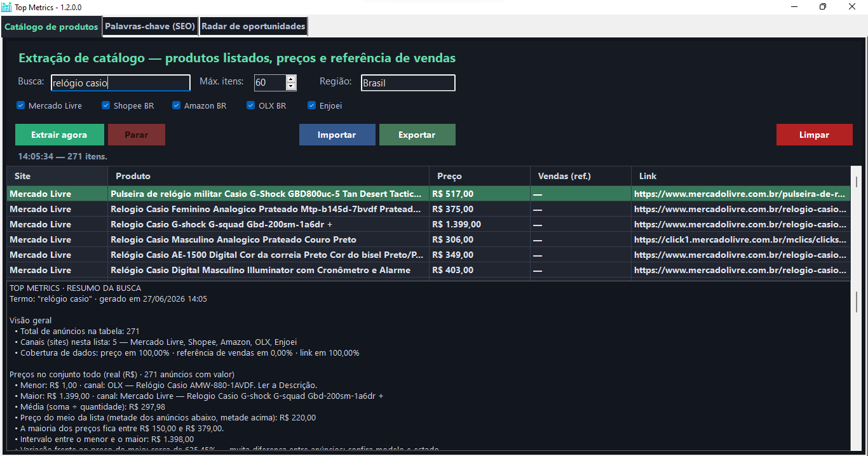Click the Limpar button
The height and width of the screenshot is (456, 868).
[814, 135]
